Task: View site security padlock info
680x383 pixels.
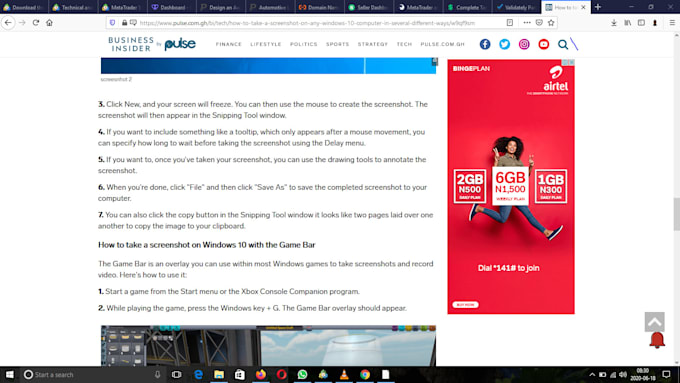Action: pyautogui.click(x=124, y=23)
